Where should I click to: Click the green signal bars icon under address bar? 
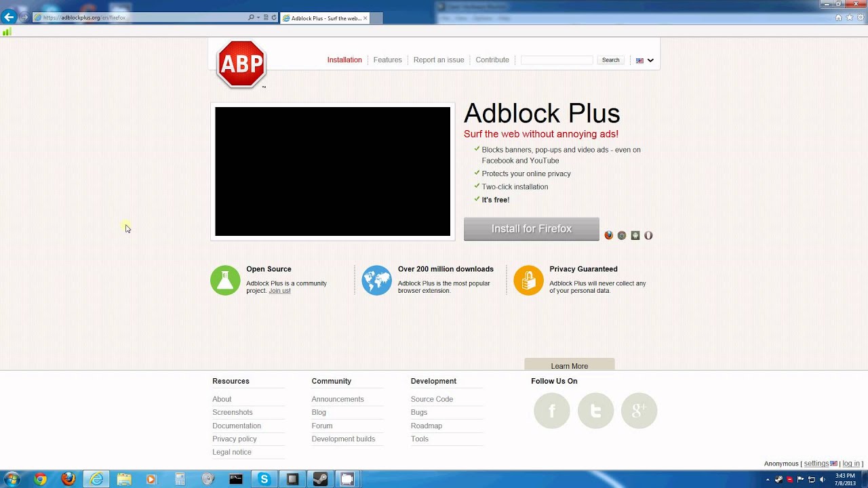tap(7, 31)
